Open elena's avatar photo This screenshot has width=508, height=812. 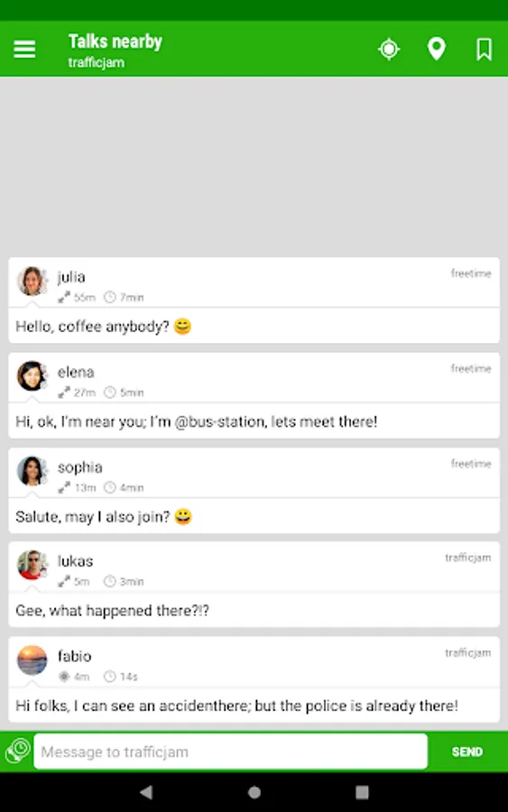pyautogui.click(x=32, y=376)
